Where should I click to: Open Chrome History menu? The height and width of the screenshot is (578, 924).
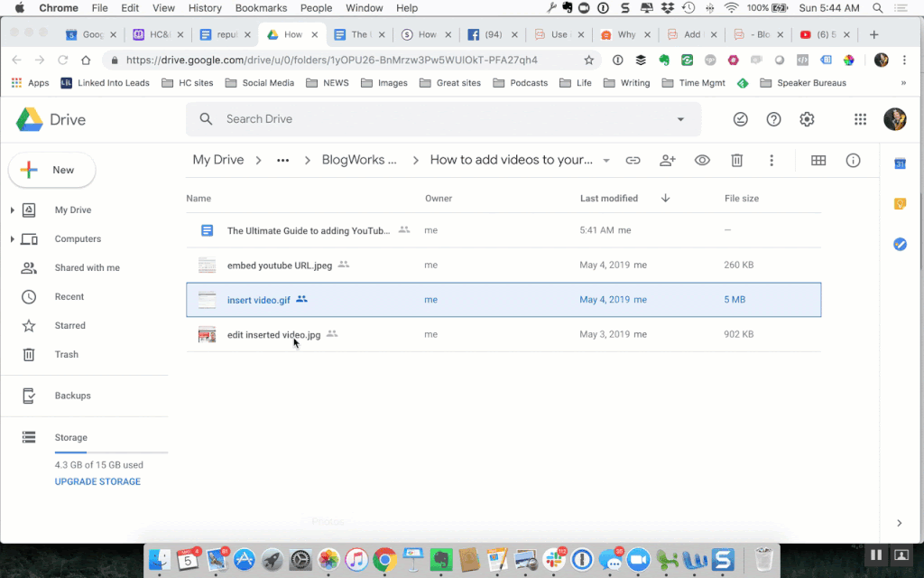click(205, 8)
